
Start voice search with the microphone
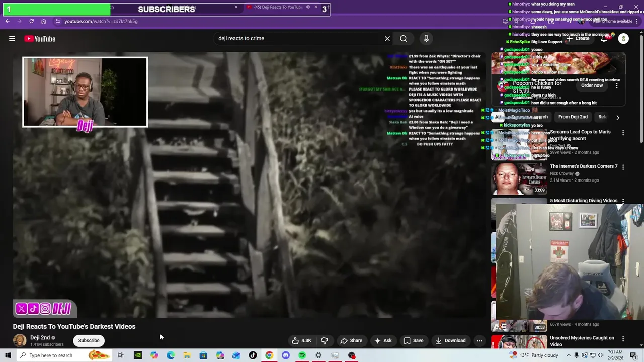point(426,38)
